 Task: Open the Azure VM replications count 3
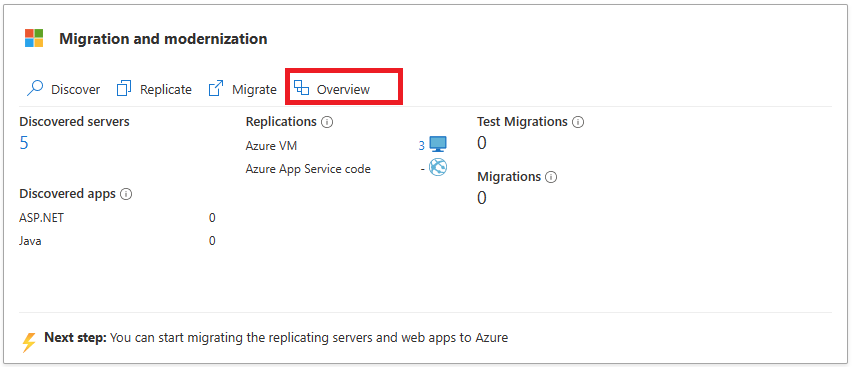[x=422, y=146]
